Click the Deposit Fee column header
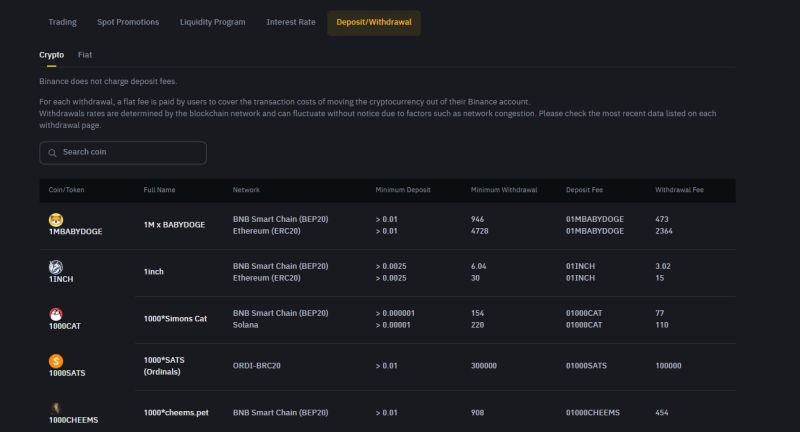 584,190
